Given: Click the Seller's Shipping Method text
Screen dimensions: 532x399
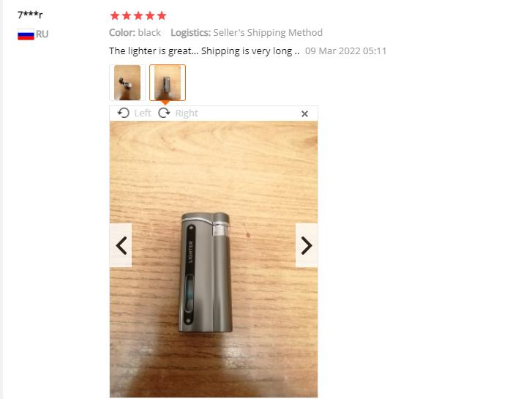Looking at the screenshot, I should 268,33.
